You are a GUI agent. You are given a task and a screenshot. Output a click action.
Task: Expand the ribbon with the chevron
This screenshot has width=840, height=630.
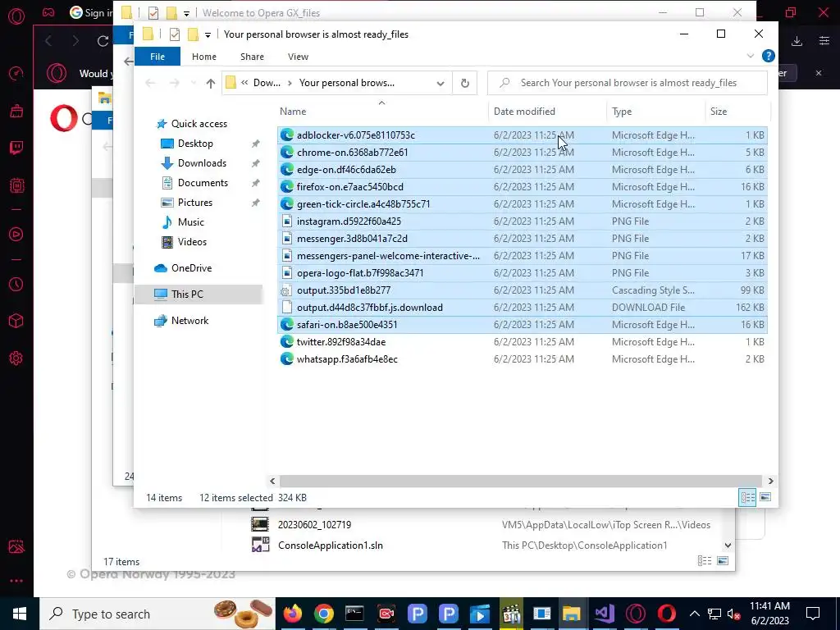pyautogui.click(x=750, y=56)
